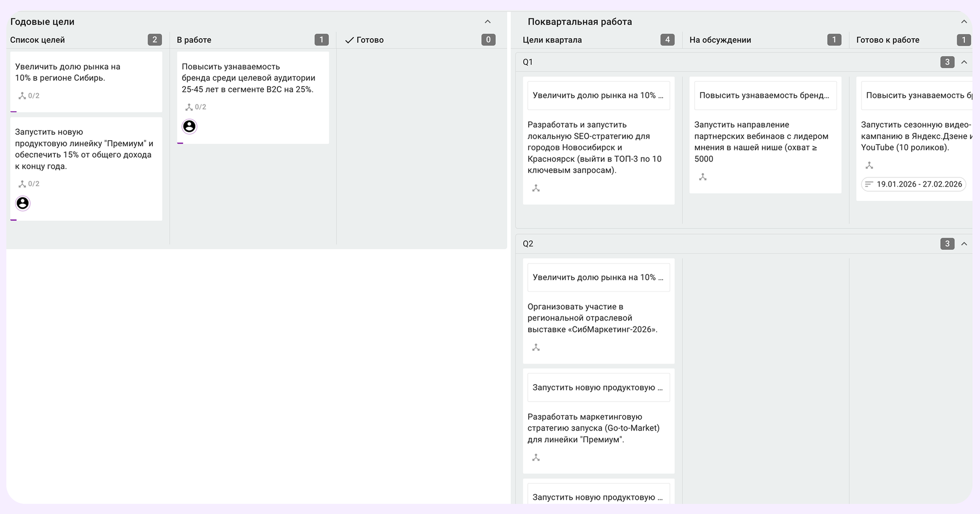Collapse the Годовые цели board
This screenshot has height=514, width=980.
tap(488, 22)
